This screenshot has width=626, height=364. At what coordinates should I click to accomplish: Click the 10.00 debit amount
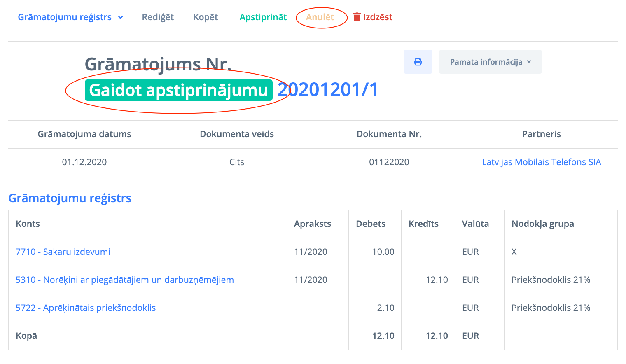383,252
